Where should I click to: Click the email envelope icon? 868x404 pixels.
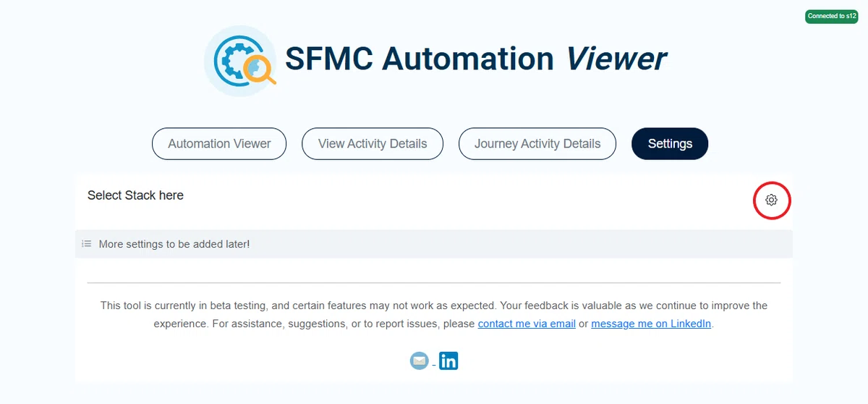[x=420, y=360]
